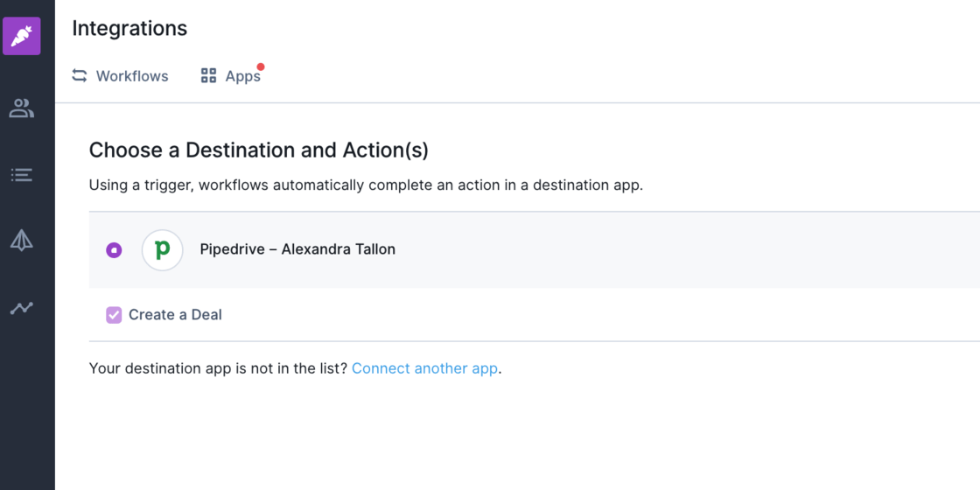Click the Integrations page title
The height and width of the screenshot is (490, 980).
pyautogui.click(x=129, y=28)
